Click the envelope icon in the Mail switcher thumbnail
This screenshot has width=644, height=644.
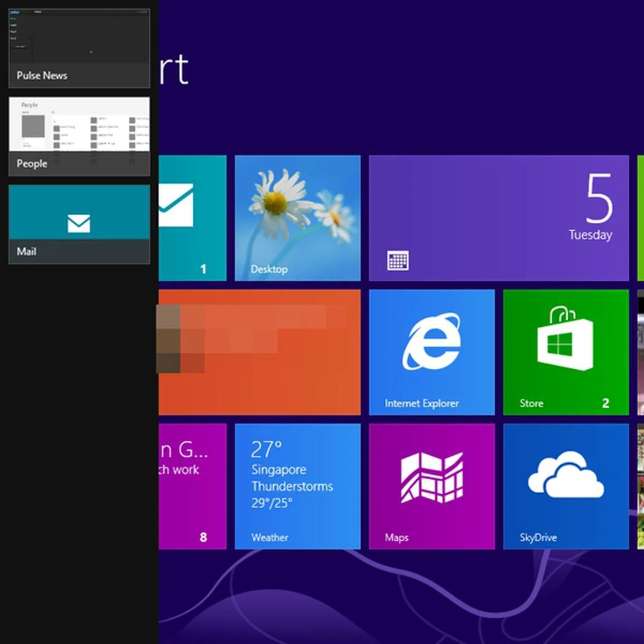[79, 223]
